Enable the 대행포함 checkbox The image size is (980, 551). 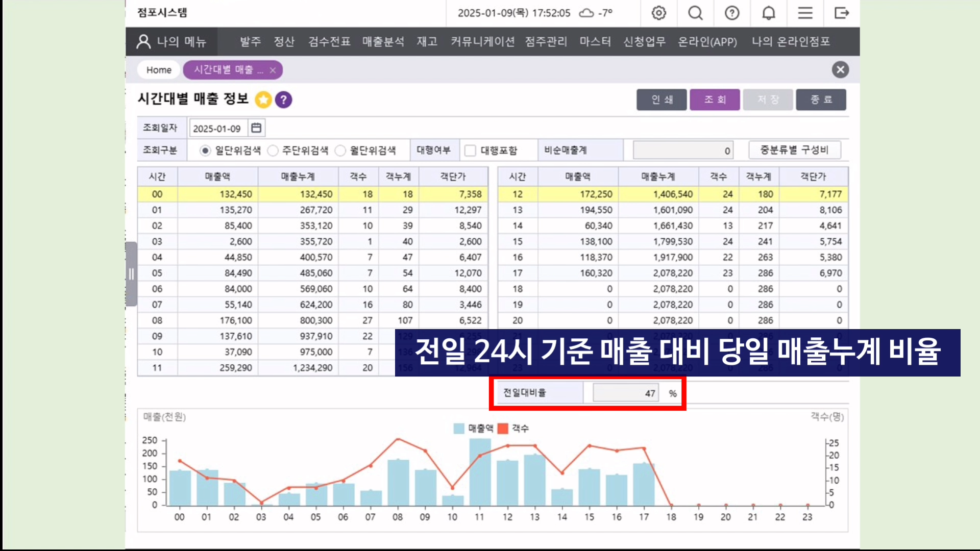click(x=470, y=151)
